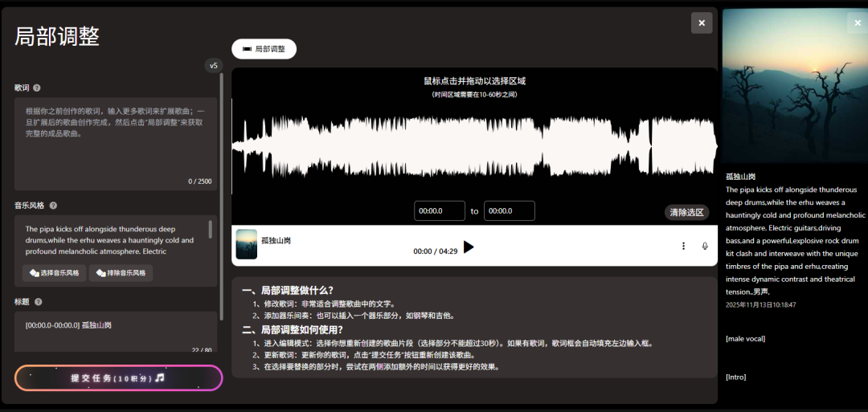This screenshot has height=412, width=868.
Task: Click the end time field after 'to'
Action: coord(510,210)
